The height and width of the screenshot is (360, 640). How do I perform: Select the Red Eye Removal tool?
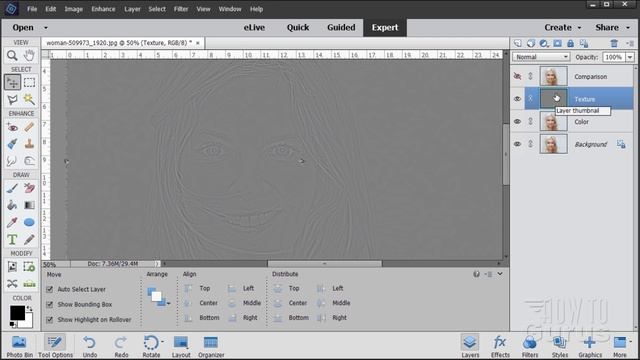[12, 127]
